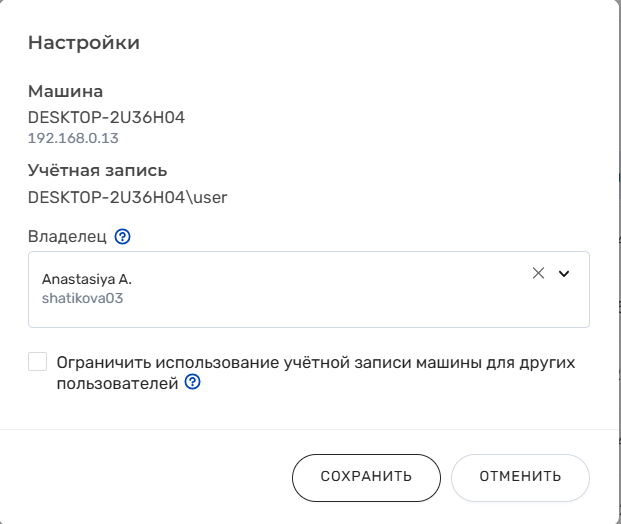The height and width of the screenshot is (524, 621).
Task: Clear the selected owner with the X icon
Action: (x=538, y=274)
